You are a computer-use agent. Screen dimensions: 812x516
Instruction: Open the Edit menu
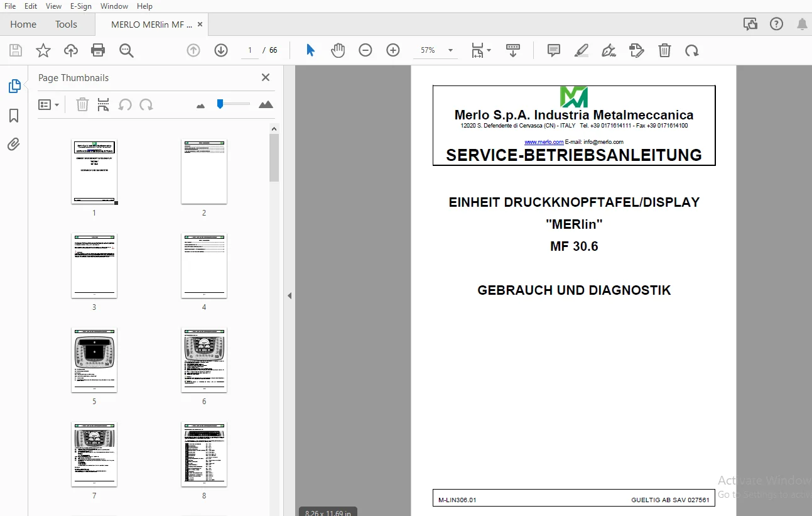31,6
